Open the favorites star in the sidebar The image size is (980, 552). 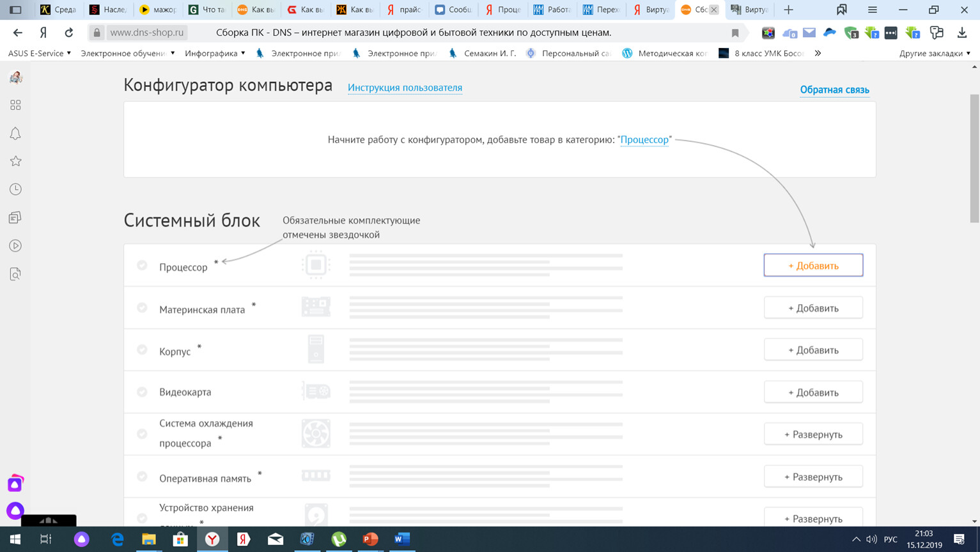(15, 162)
